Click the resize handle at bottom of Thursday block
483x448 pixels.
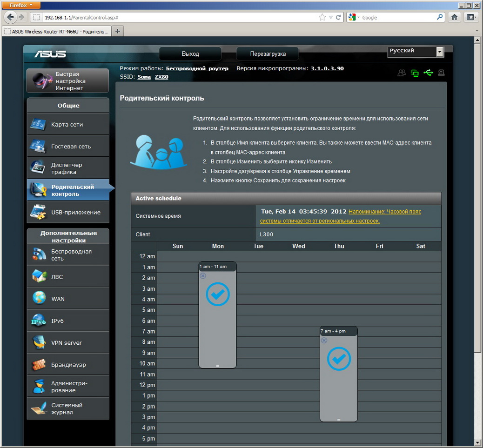click(x=338, y=420)
